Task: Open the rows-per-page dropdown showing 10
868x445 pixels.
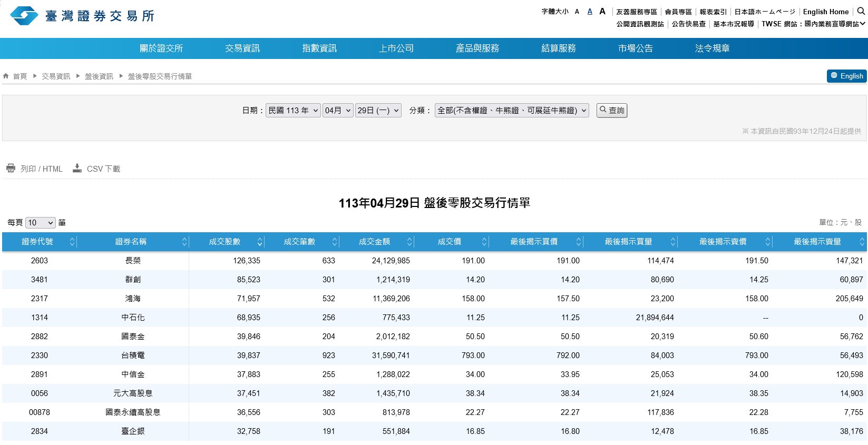Action: pos(41,223)
